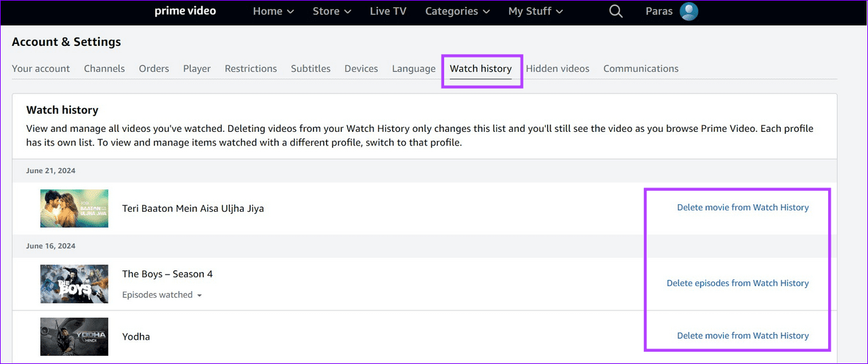The image size is (868, 364).
Task: Click the Account & Settings heading
Action: pyautogui.click(x=66, y=42)
